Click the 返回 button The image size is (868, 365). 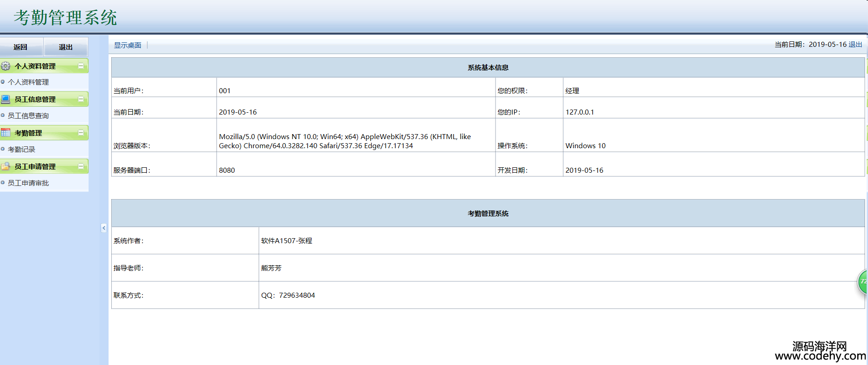pos(21,47)
